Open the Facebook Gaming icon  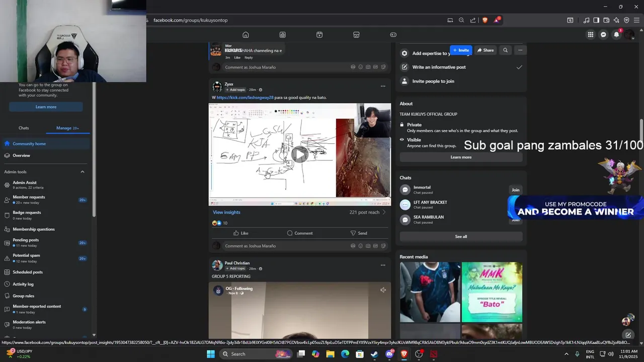pos(393,35)
